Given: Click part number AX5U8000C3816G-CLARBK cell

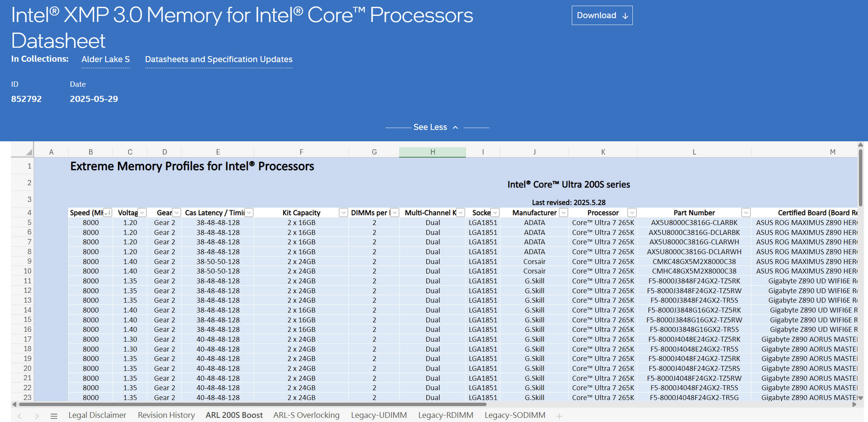Looking at the screenshot, I should pyautogui.click(x=694, y=223).
